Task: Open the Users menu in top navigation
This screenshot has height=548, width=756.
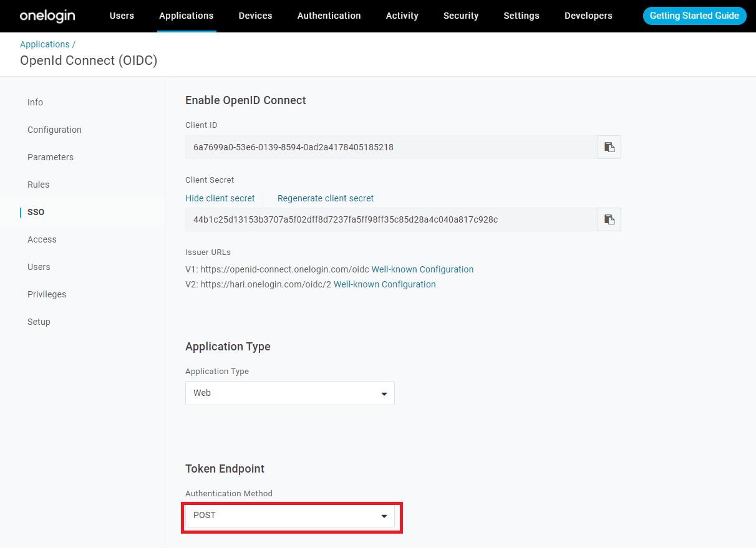Action: pos(122,16)
